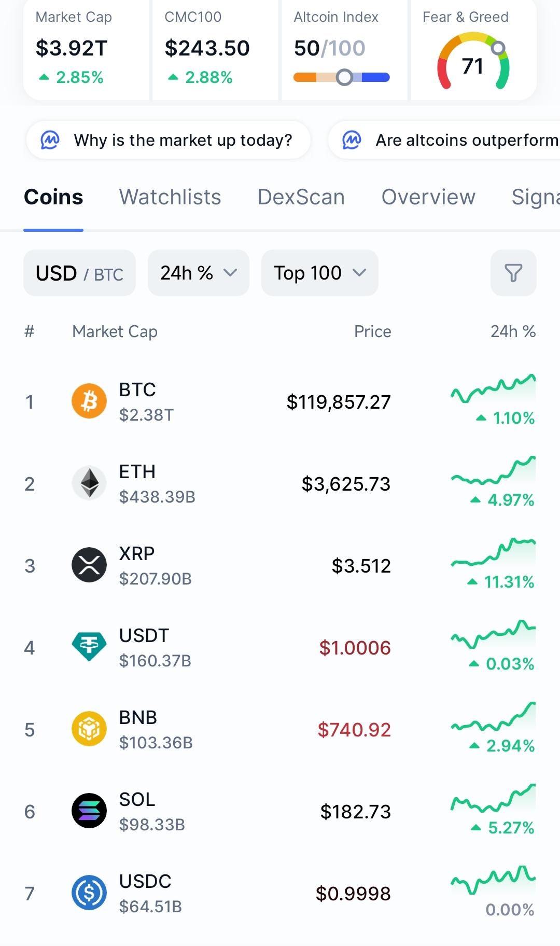This screenshot has height=946, width=560.
Task: Switch to the Watchlists tab
Action: coord(170,197)
